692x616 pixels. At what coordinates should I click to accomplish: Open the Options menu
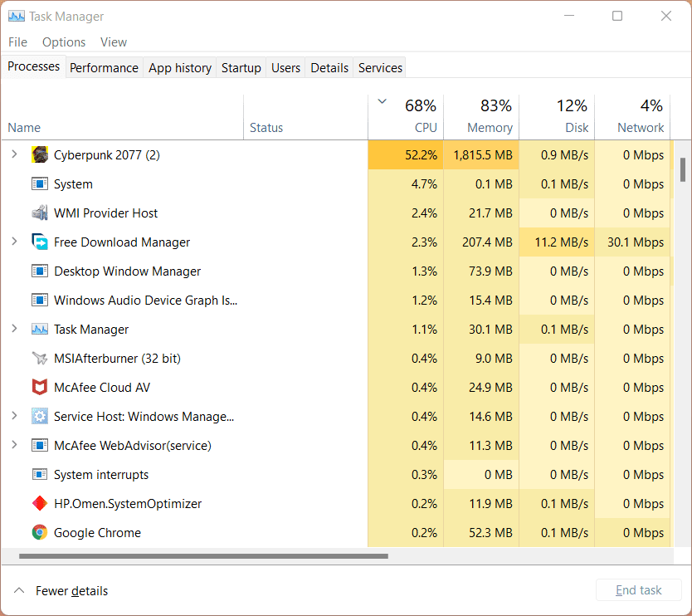(64, 42)
